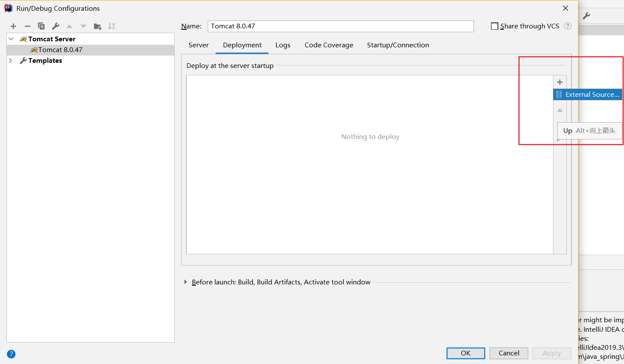Expand the Templates tree node
This screenshot has height=364, width=624.
11,61
